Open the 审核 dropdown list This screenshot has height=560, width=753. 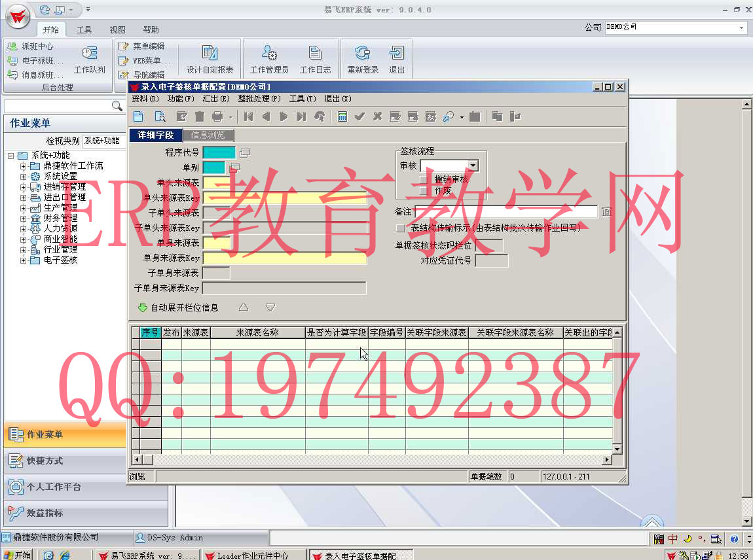[x=473, y=166]
